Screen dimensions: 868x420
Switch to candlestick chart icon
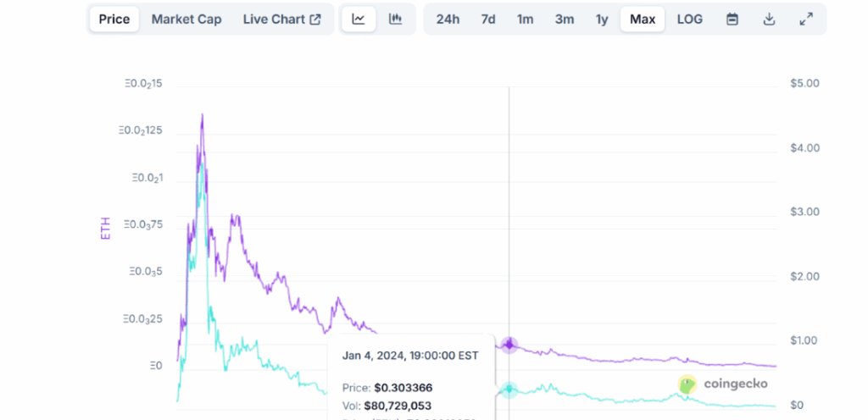(x=395, y=19)
